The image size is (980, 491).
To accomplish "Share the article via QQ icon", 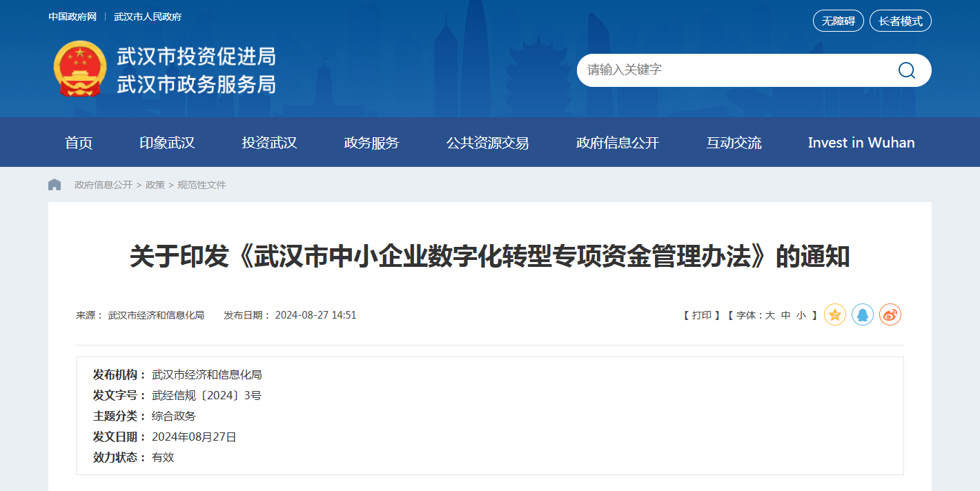I will (x=863, y=315).
